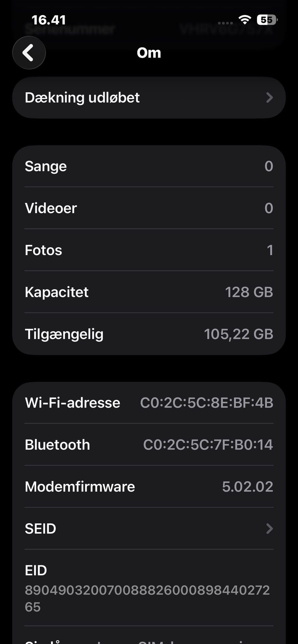Select the Videoer count row
298x644 pixels.
click(149, 208)
